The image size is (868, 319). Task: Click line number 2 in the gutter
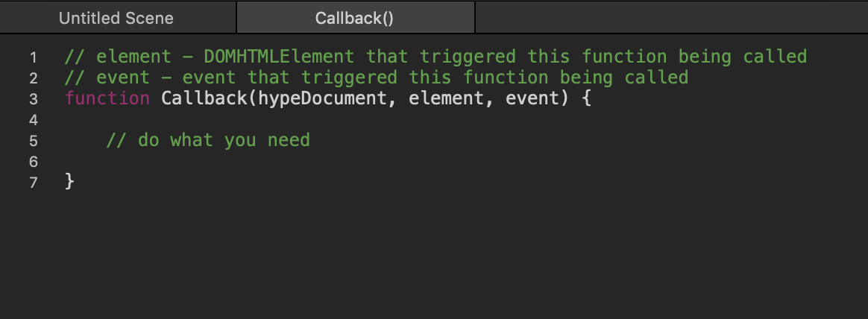point(33,78)
